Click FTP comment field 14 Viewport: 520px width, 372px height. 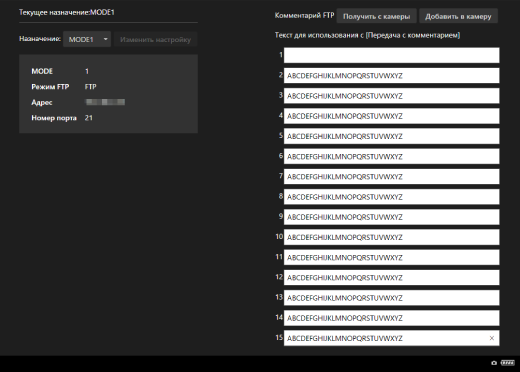coord(392,318)
